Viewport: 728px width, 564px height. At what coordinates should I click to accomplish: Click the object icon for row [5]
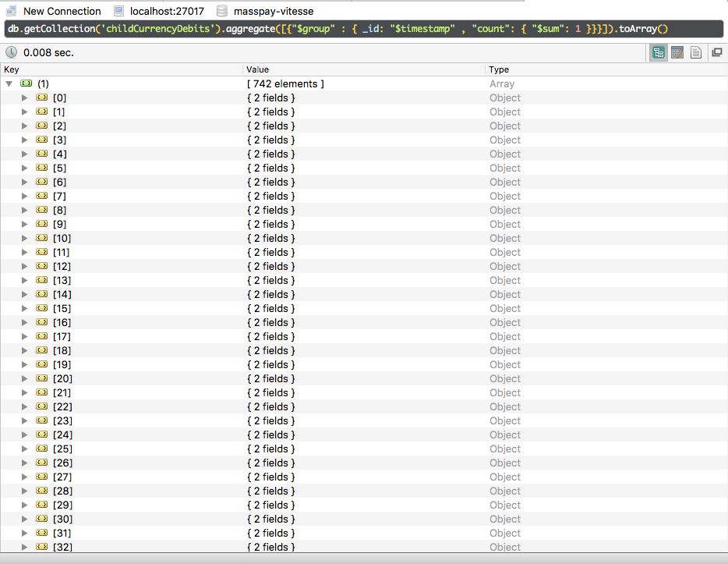click(42, 168)
